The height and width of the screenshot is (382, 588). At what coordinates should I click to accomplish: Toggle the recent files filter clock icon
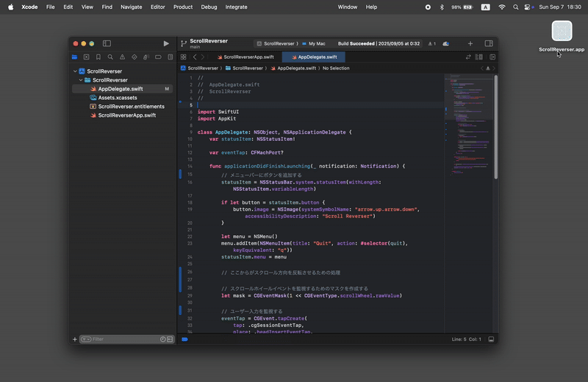pyautogui.click(x=162, y=339)
